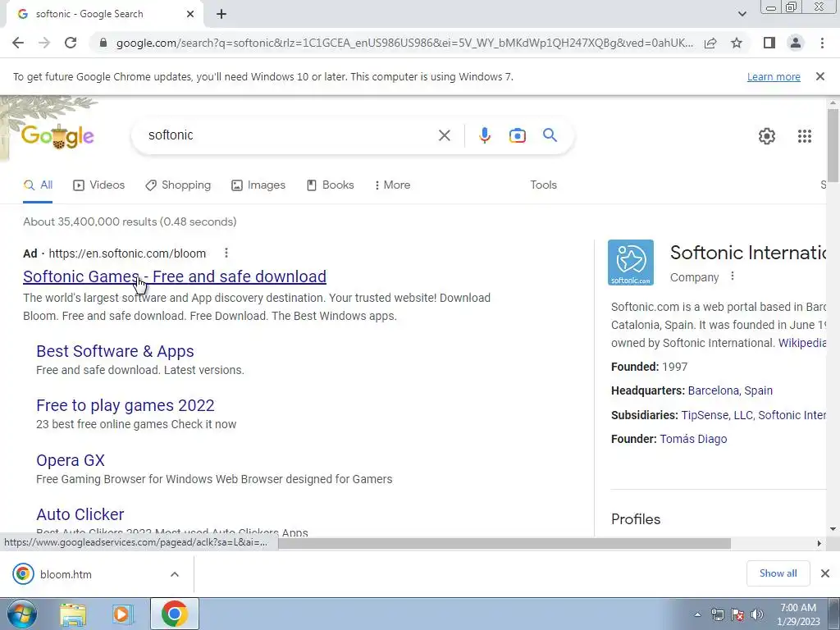Go back with the browser back arrow
840x630 pixels.
[x=18, y=43]
